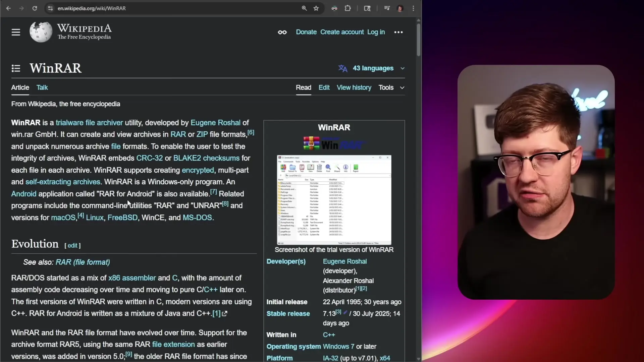Open Windows 7 link in infobox
Image resolution: width=644 pixels, height=362 pixels.
coord(338,347)
